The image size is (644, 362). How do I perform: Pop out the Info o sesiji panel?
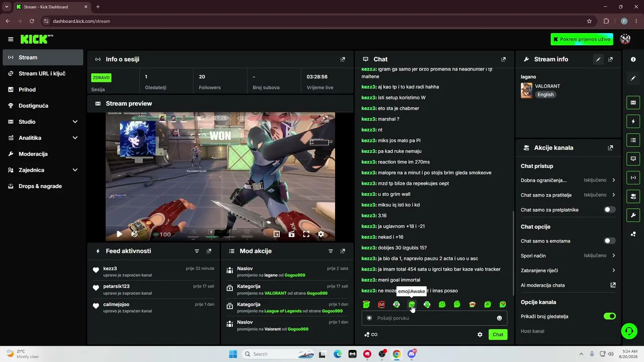343,59
